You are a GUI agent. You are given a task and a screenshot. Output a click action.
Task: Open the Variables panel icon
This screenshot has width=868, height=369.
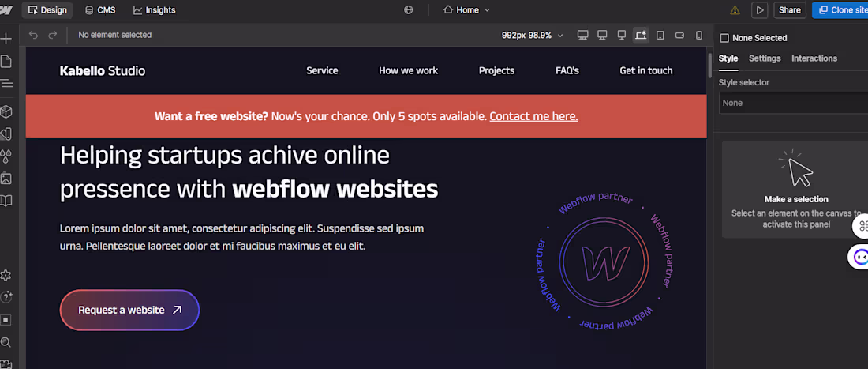[x=6, y=134]
